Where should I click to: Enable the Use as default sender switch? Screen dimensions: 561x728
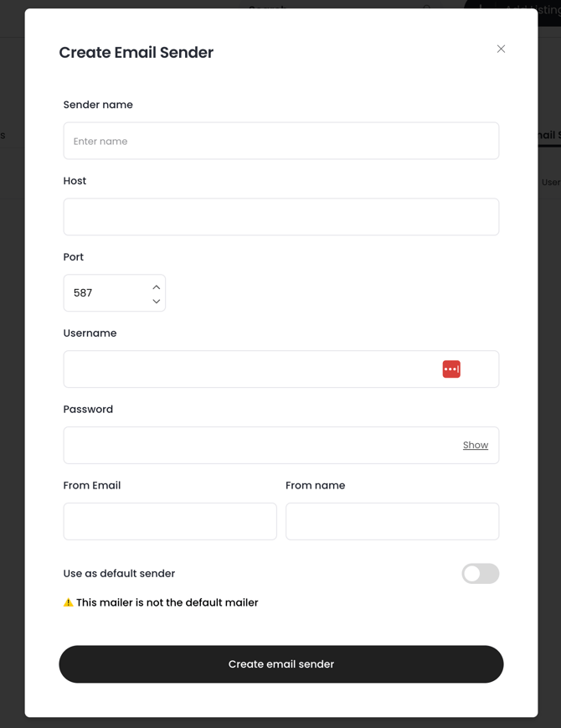tap(480, 574)
